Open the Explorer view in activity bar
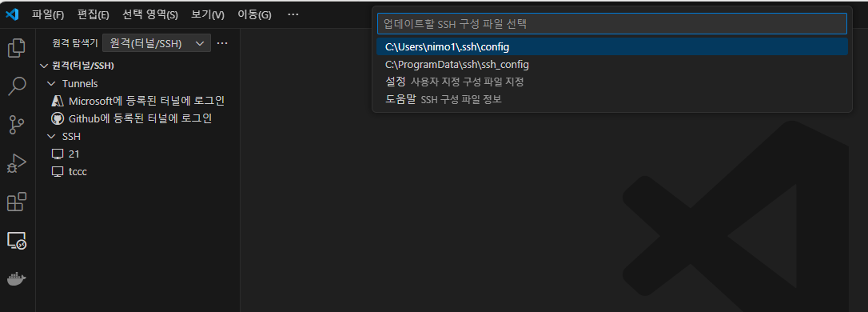 click(17, 48)
